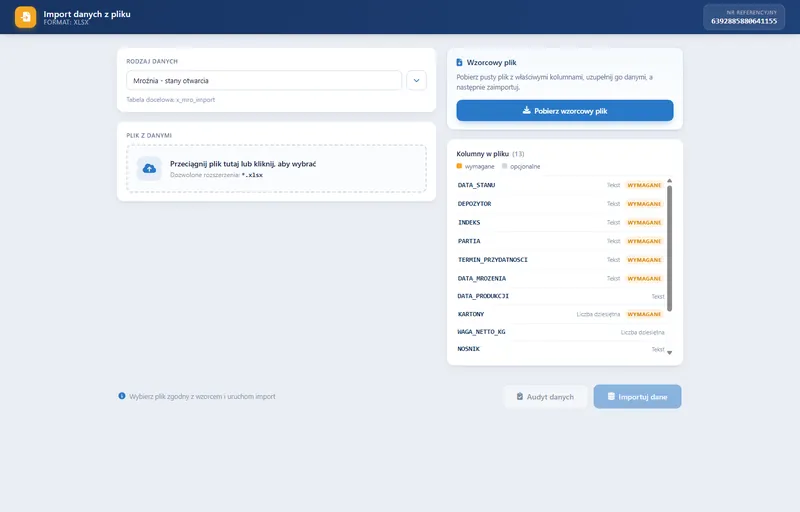This screenshot has width=800, height=512.
Task: Select the DEPOZYTOR column row
Action: [561, 204]
